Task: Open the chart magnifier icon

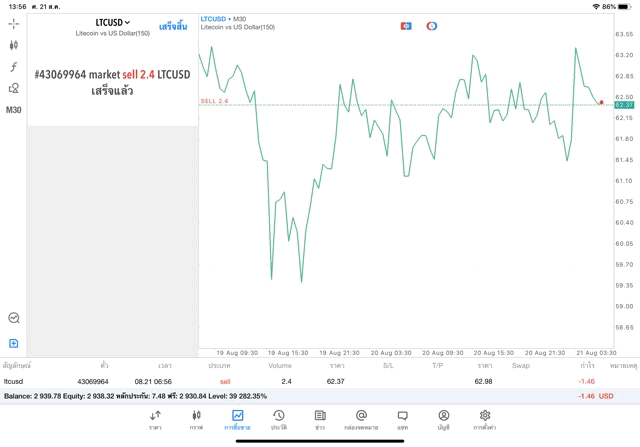Action: [13, 318]
